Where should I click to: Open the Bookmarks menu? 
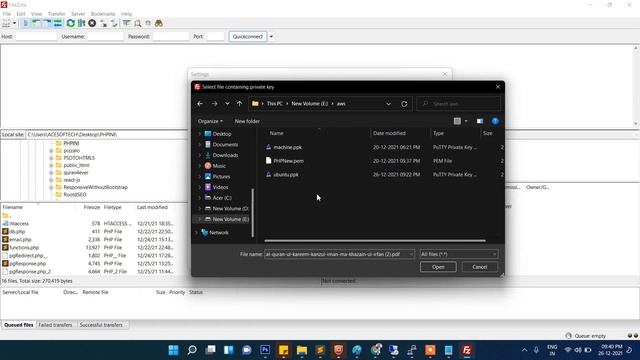(103, 13)
